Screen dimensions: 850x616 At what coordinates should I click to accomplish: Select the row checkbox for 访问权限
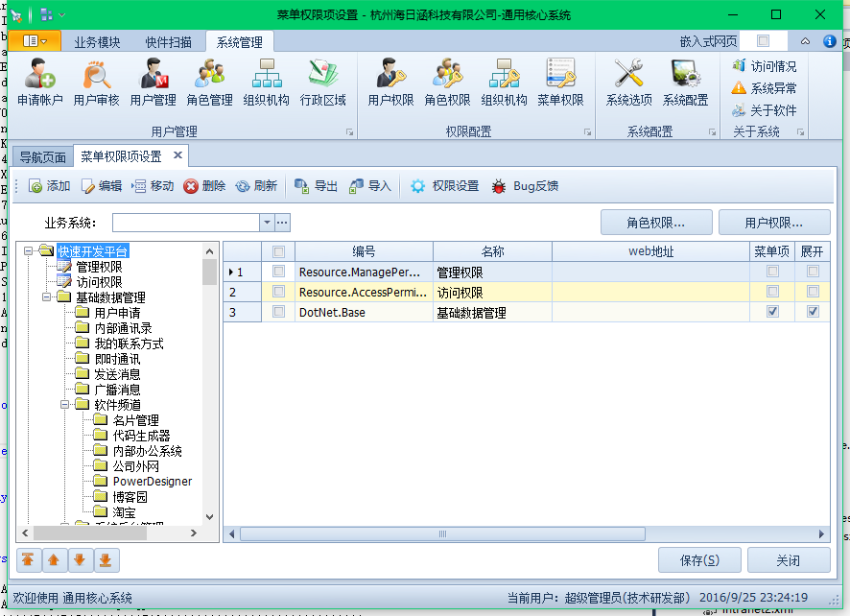(x=278, y=292)
